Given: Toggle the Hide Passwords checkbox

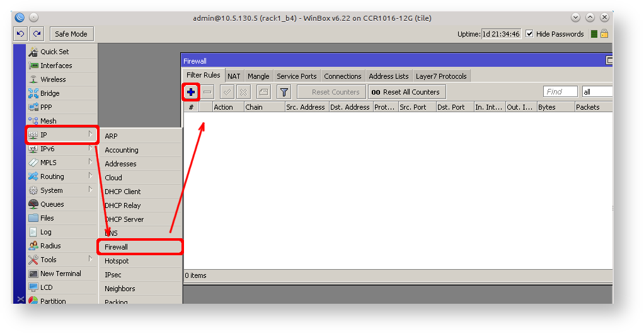Looking at the screenshot, I should (529, 34).
